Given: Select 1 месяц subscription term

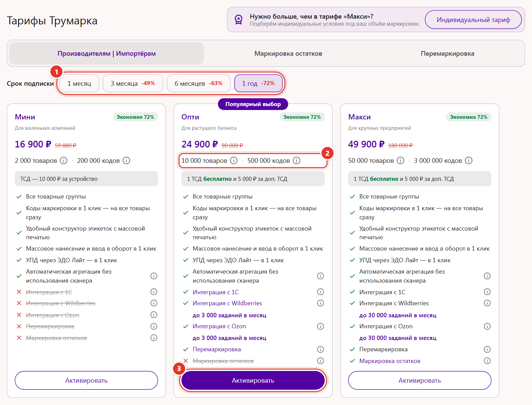Looking at the screenshot, I should click(x=79, y=83).
